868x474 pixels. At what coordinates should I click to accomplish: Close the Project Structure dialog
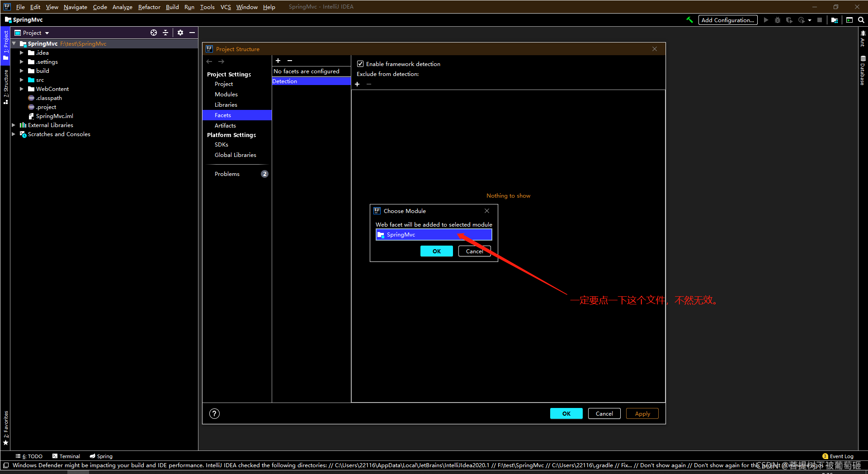pyautogui.click(x=655, y=49)
